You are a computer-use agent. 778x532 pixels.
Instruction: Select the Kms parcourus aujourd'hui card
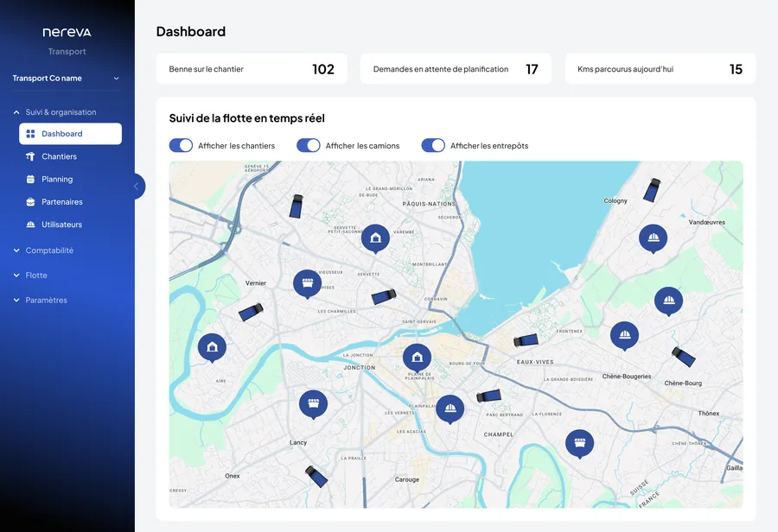[x=660, y=69]
